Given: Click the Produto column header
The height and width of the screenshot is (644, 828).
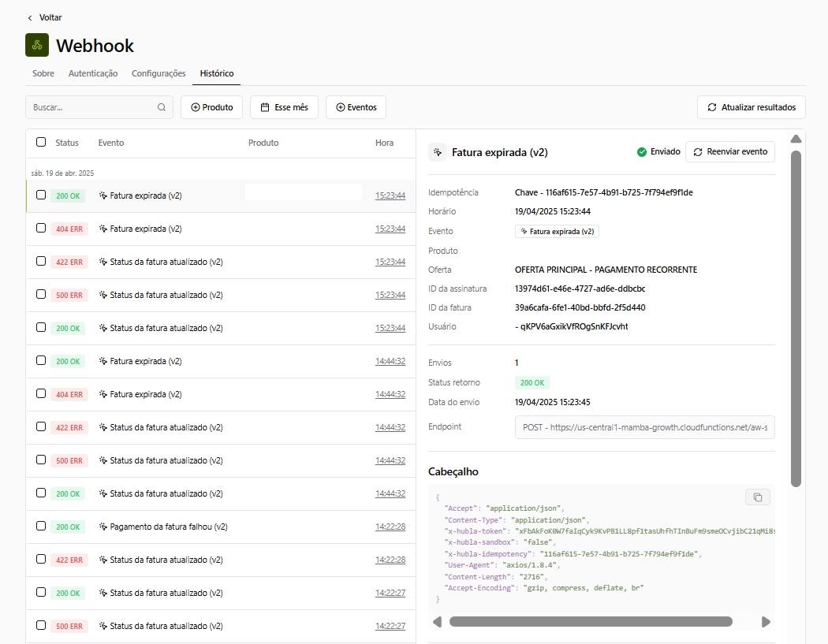Looking at the screenshot, I should tap(263, 143).
